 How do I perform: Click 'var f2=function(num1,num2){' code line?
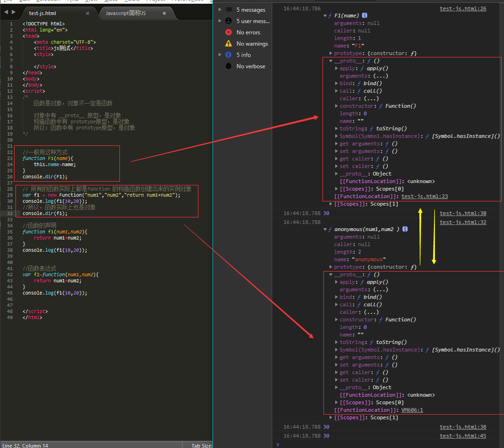(61, 274)
